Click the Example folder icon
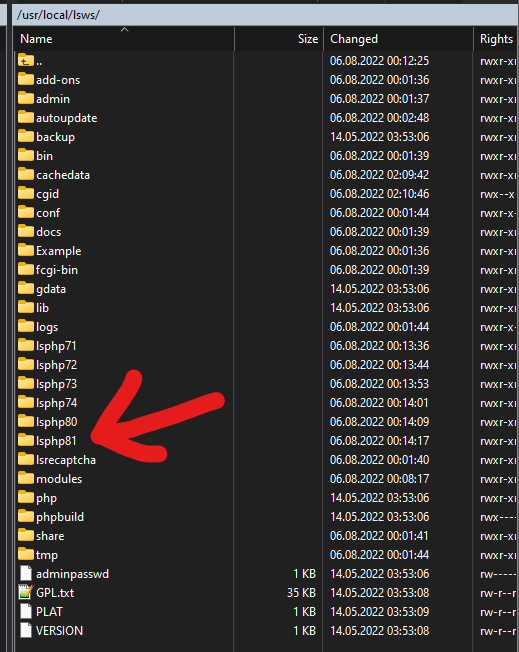 (26, 250)
